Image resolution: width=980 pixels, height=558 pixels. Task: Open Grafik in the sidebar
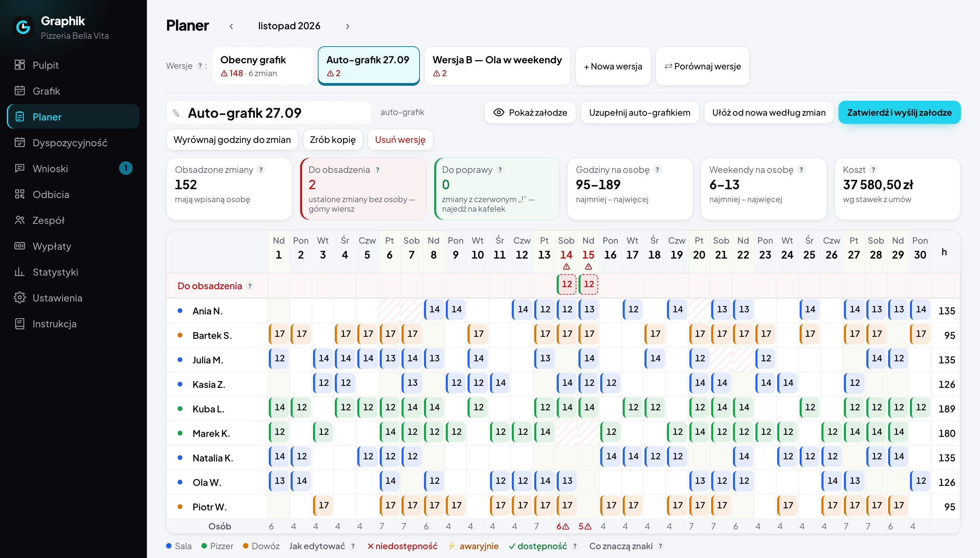pyautogui.click(x=73, y=91)
